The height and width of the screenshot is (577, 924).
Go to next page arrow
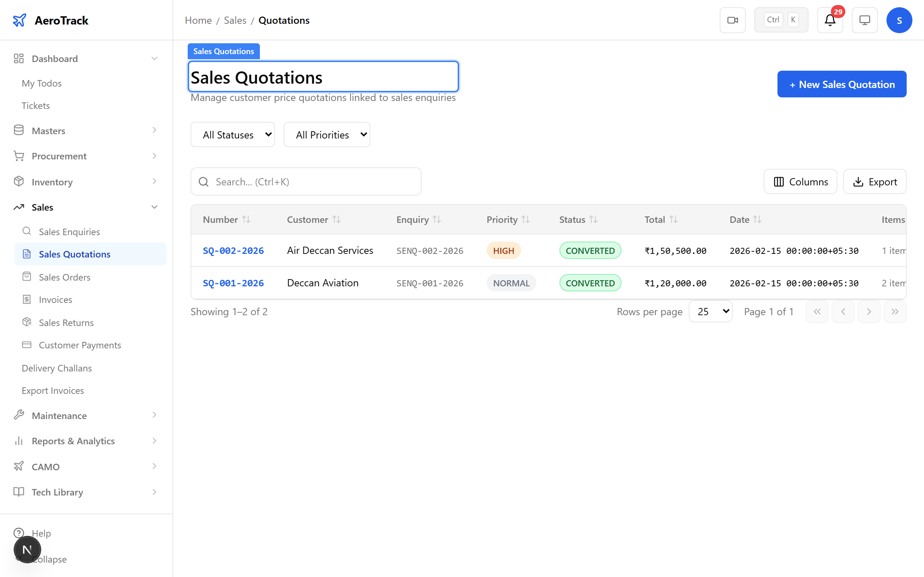(869, 312)
